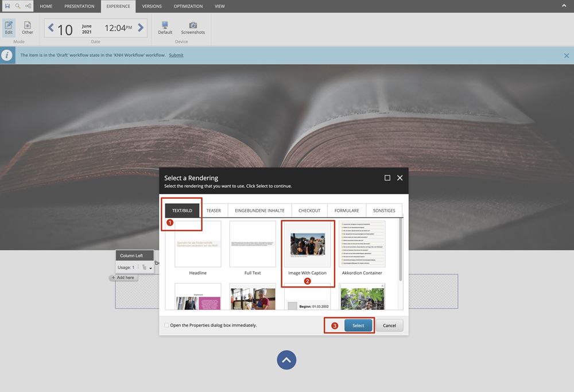
Task: Pick the Image With Caption thumbnail
Action: click(x=307, y=244)
